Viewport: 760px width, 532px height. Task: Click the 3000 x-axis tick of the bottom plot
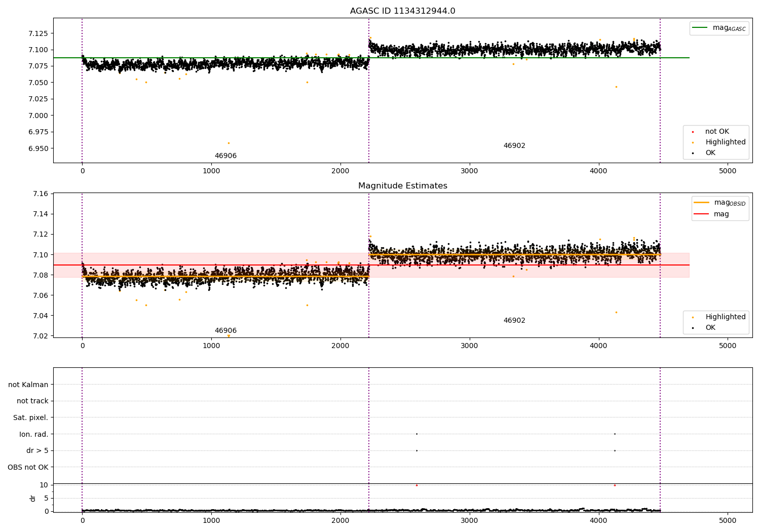[x=470, y=520]
